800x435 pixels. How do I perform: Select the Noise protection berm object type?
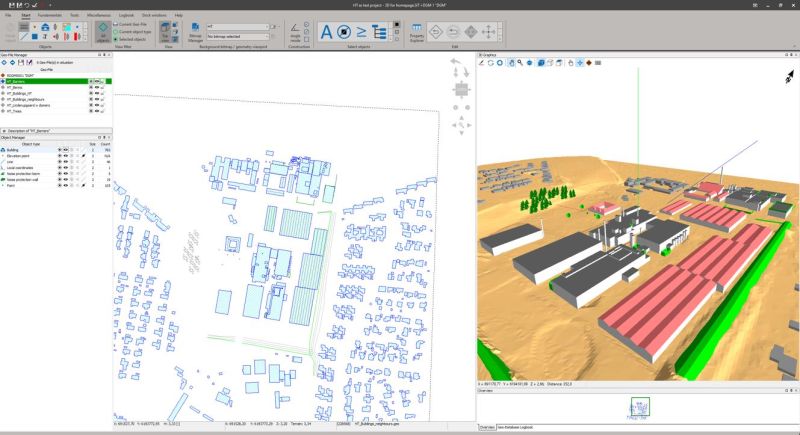(x=56, y=173)
